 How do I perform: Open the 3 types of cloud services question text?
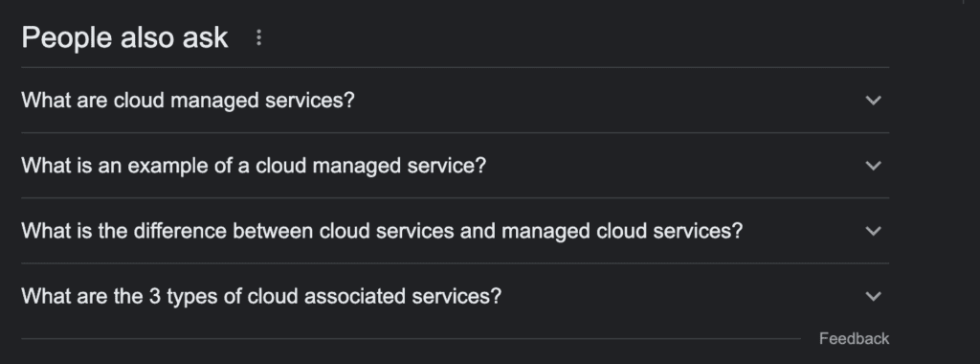(x=261, y=296)
